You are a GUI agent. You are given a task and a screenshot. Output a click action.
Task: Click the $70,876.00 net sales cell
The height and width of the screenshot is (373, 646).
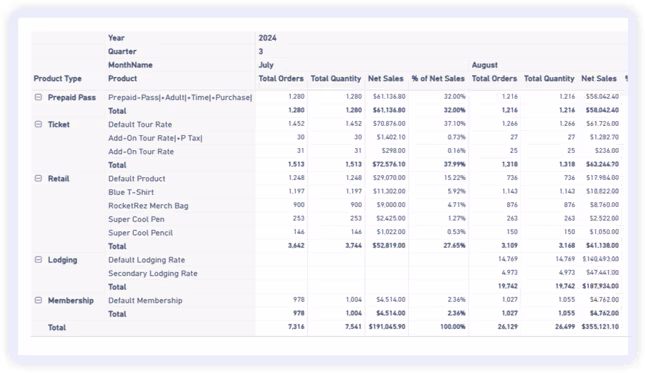pos(389,124)
